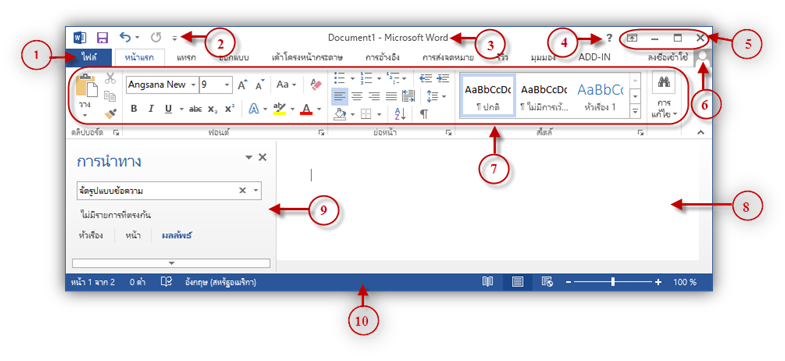Toggle Underline formatting

point(168,109)
